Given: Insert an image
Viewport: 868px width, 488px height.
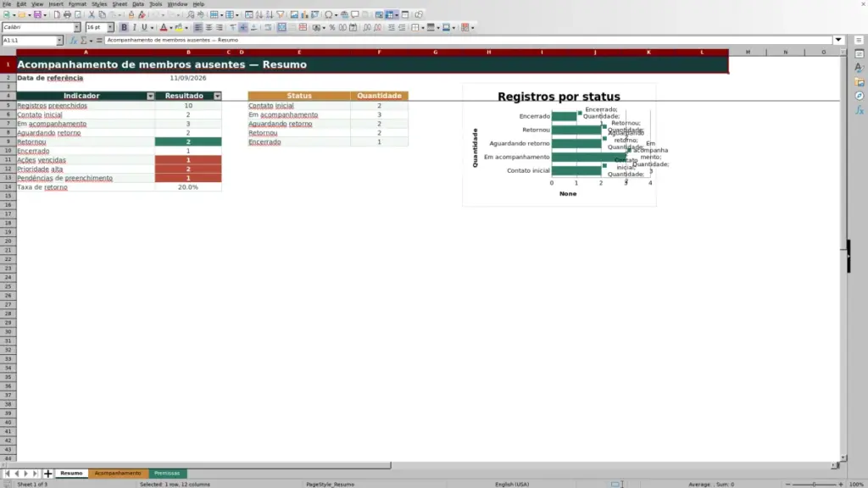Looking at the screenshot, I should click(294, 14).
